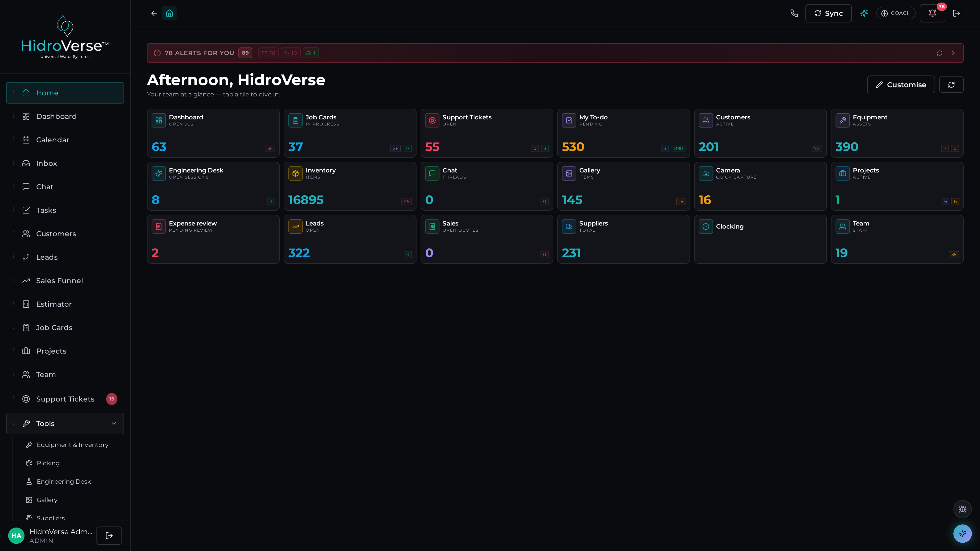Click the HA user avatar

(16, 535)
